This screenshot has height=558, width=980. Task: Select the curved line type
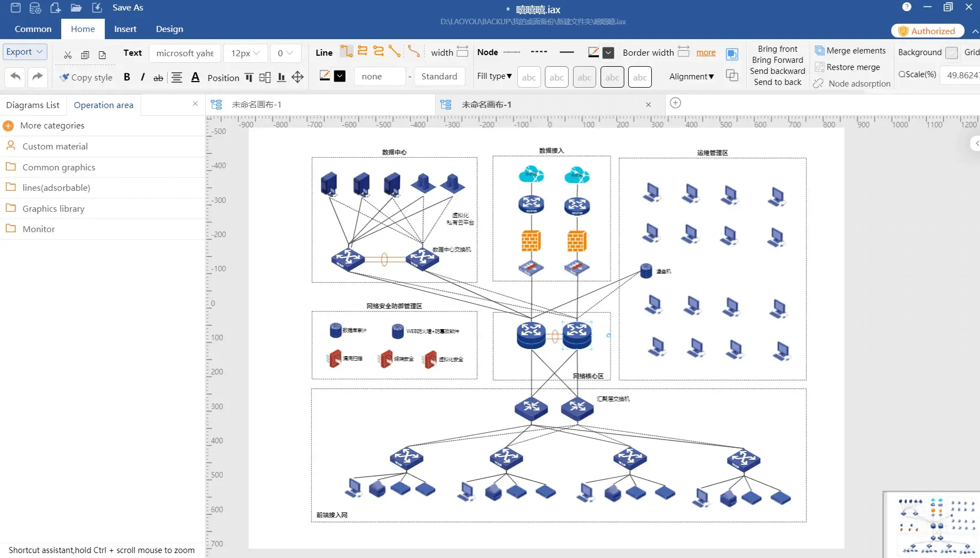coord(414,51)
